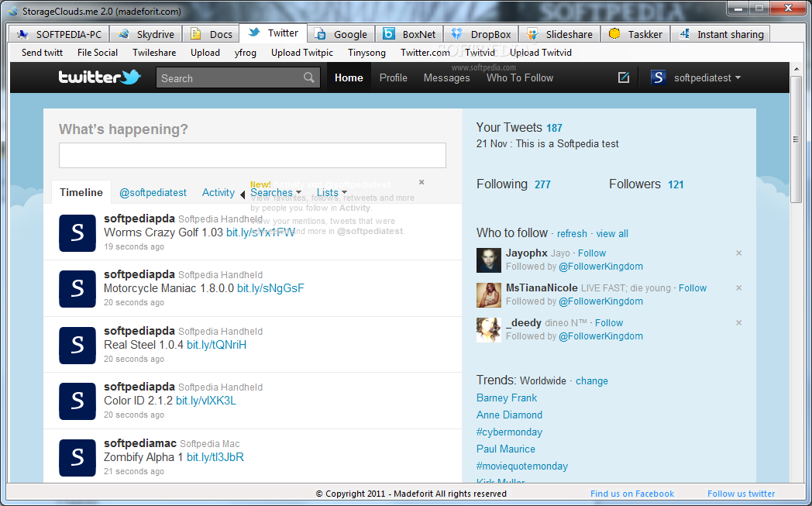
Task: Click yfrog toolbar item
Action: [245, 53]
